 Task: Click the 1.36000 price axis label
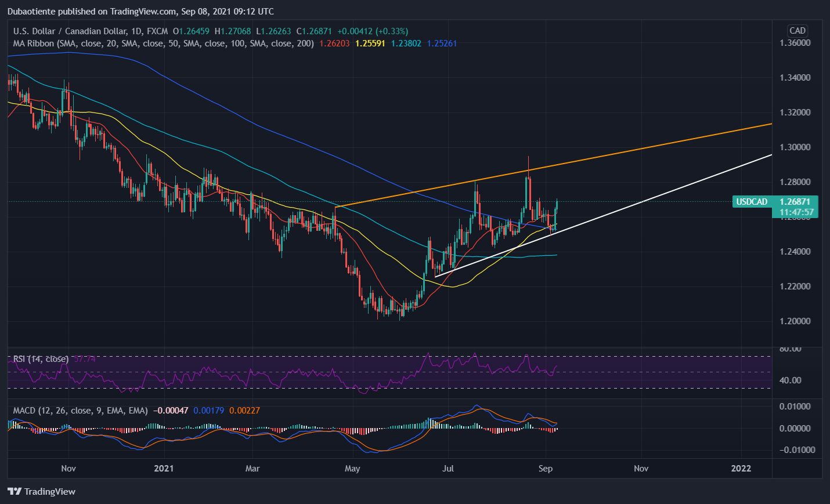coord(795,43)
